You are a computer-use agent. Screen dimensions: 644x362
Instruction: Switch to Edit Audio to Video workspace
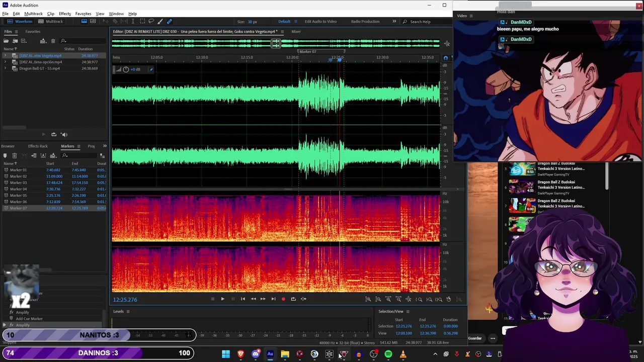coord(320,22)
